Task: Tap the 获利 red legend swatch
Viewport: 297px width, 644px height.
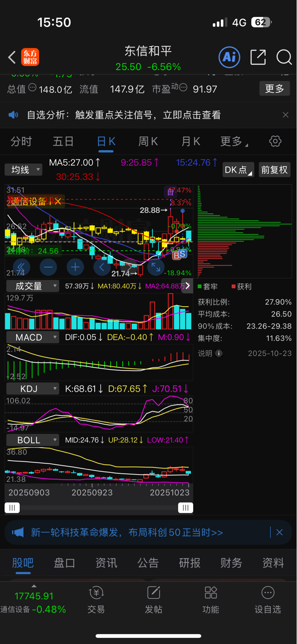Action: click(x=234, y=287)
